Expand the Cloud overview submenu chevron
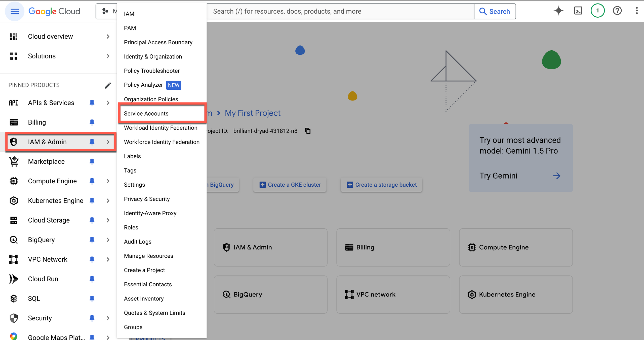The image size is (644, 340). coord(108,37)
